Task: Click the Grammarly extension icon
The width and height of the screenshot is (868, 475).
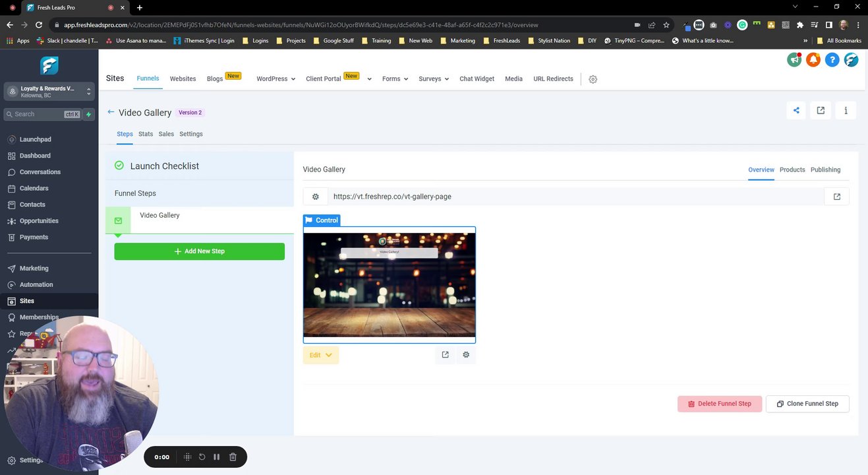Action: coord(742,25)
